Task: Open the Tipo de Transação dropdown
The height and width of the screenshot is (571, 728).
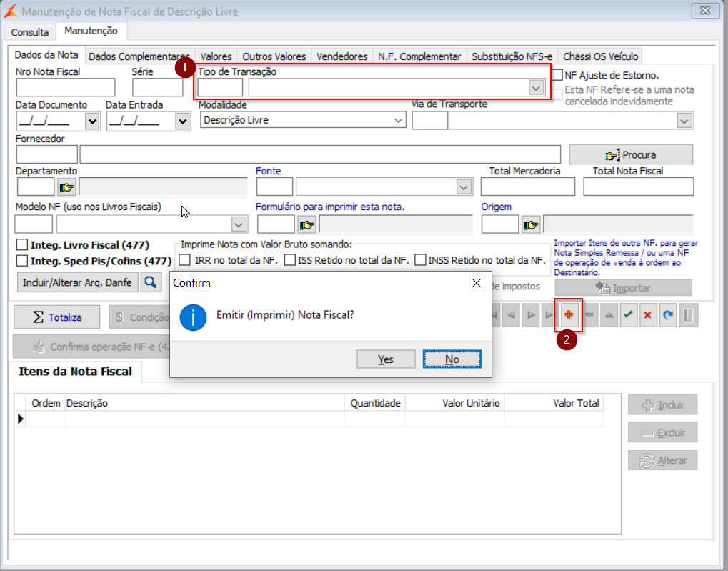Action: tap(537, 87)
